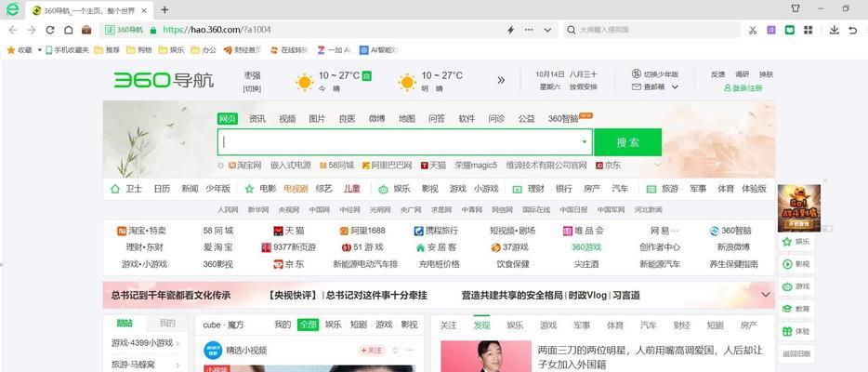This screenshot has width=868, height=372.
Task: Click the browser forward arrow
Action: click(32, 30)
